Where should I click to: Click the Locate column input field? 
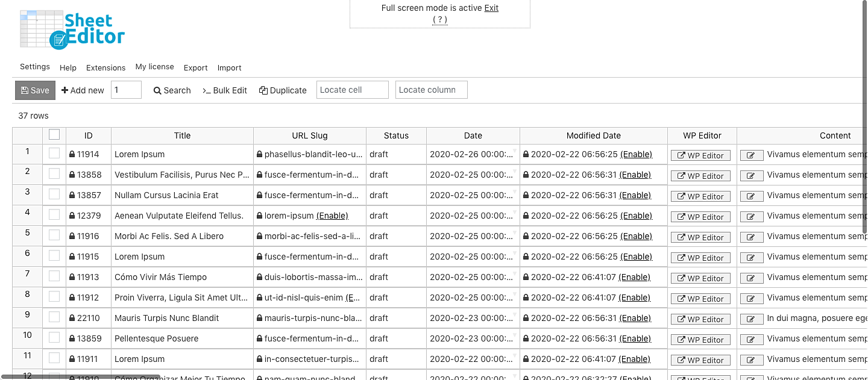coord(431,90)
